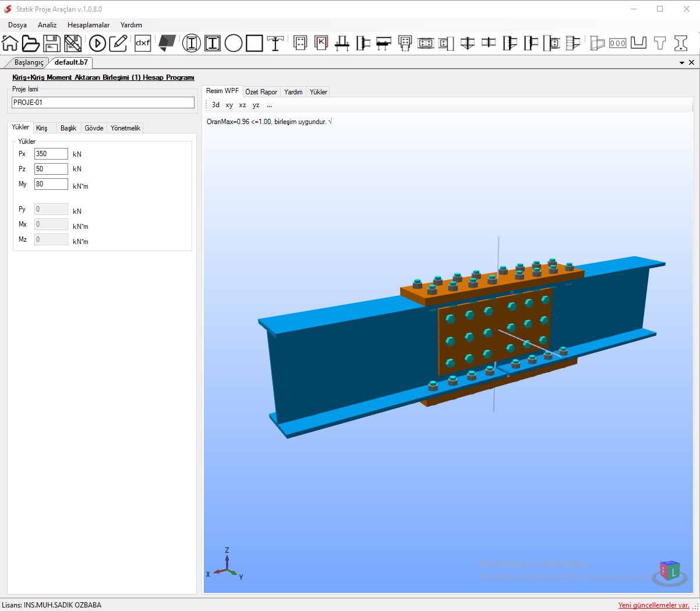Click the view cube in the 3D viewport
700x611 pixels.
click(670, 572)
